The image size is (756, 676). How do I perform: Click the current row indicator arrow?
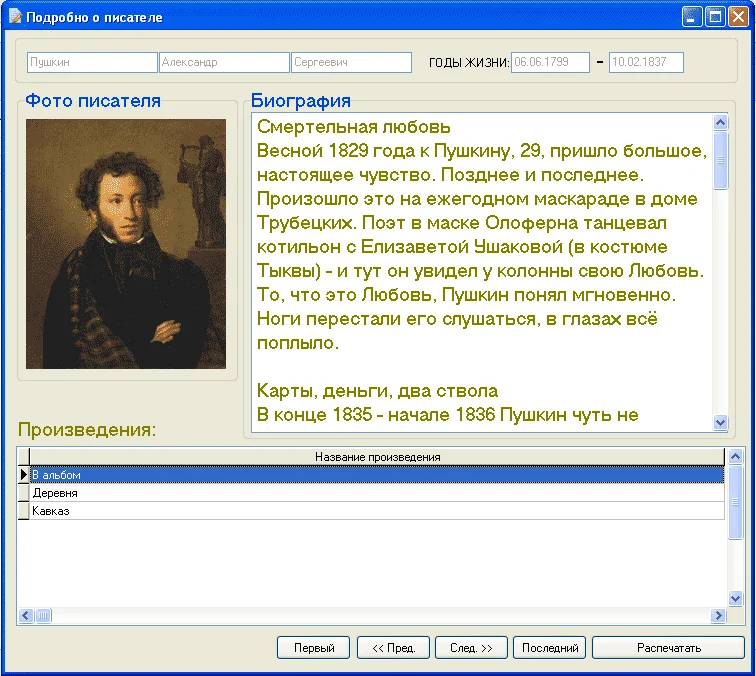pos(24,475)
